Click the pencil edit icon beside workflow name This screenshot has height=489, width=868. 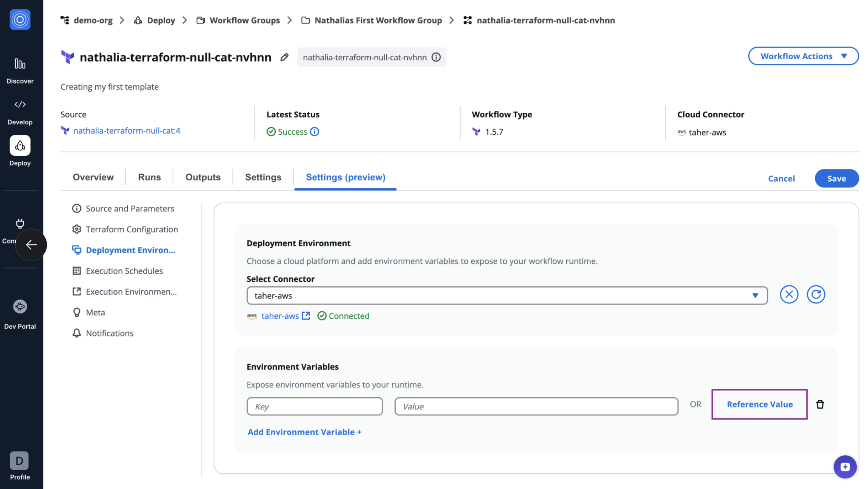point(284,57)
